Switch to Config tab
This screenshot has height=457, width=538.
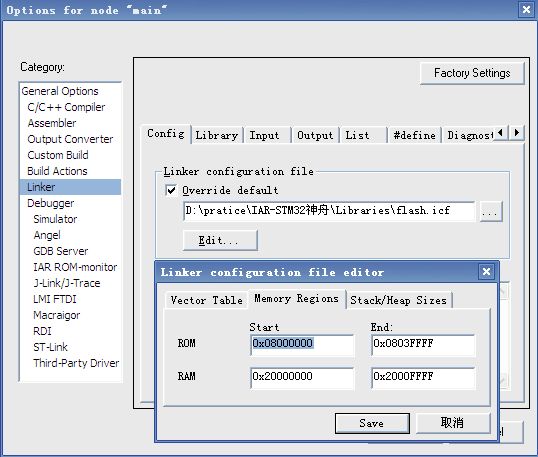click(x=166, y=133)
